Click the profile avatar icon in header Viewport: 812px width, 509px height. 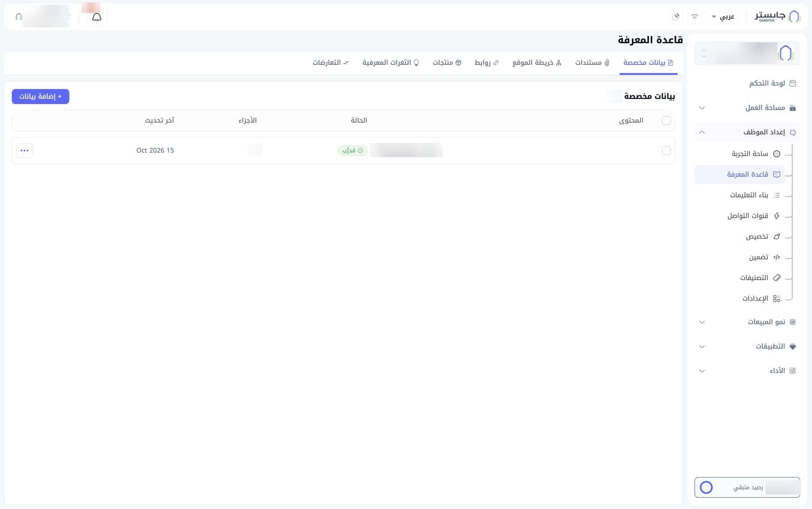point(19,17)
